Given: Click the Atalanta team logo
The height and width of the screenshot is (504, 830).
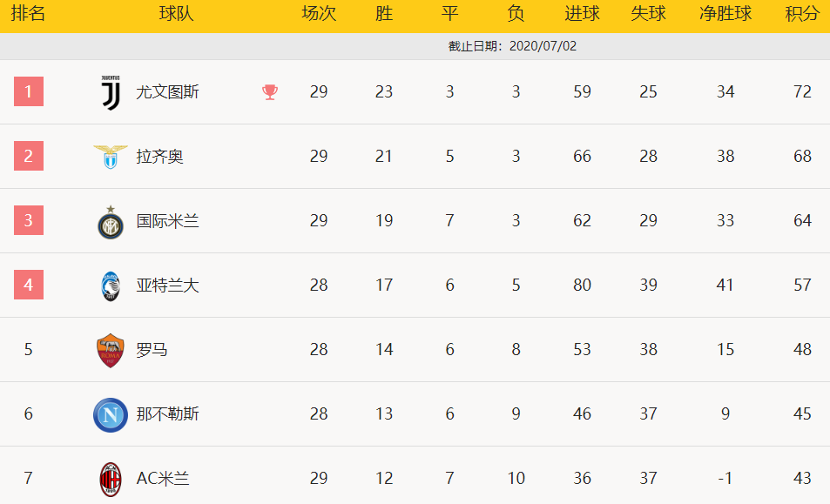Looking at the screenshot, I should point(111,286).
